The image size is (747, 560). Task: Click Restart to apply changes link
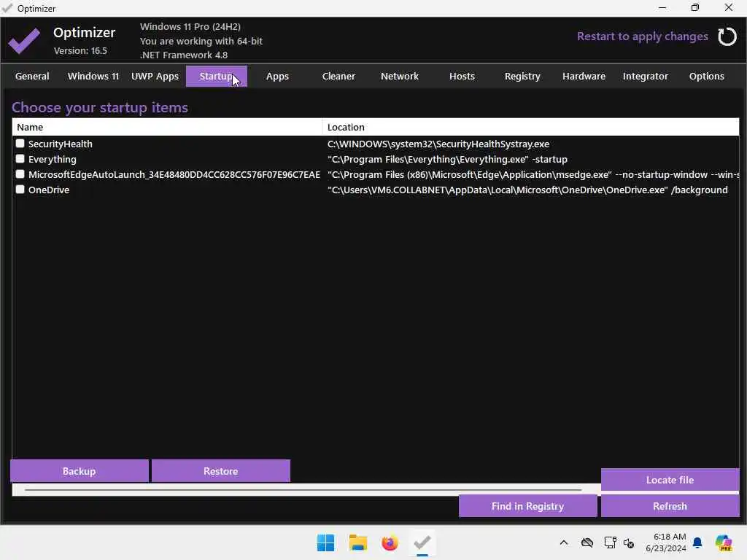click(x=642, y=36)
